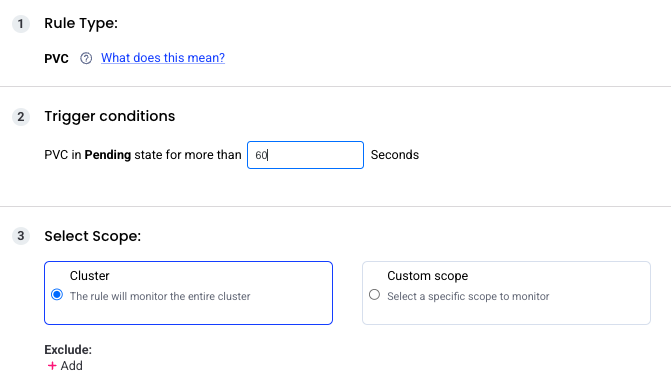Click the step 1 number badge
The height and width of the screenshot is (391, 671).
21,24
